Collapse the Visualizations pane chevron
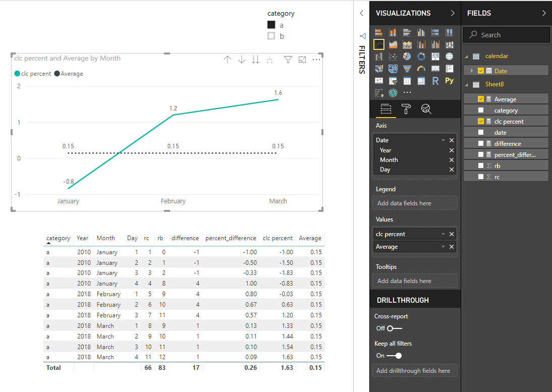Viewport: 552px width, 392px height. click(453, 14)
